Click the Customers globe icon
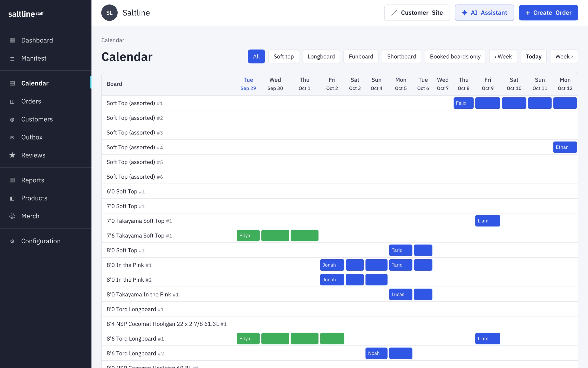The height and width of the screenshot is (368, 588). tap(12, 119)
